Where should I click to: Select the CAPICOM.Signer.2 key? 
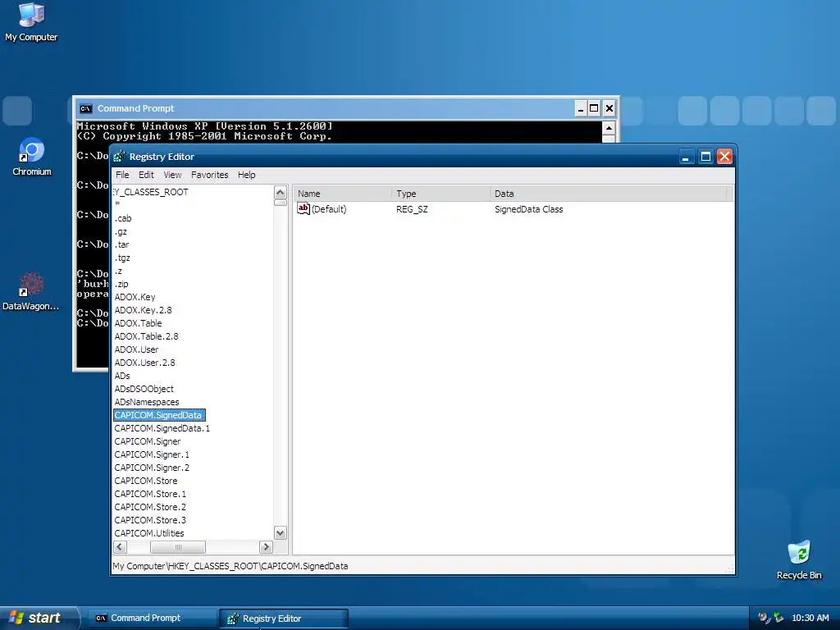coord(152,468)
